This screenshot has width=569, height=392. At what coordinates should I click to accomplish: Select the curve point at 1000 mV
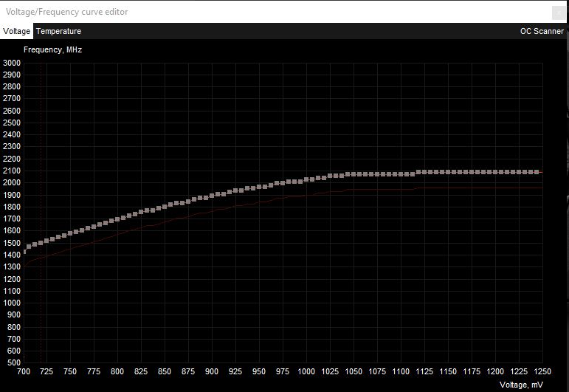(x=306, y=179)
